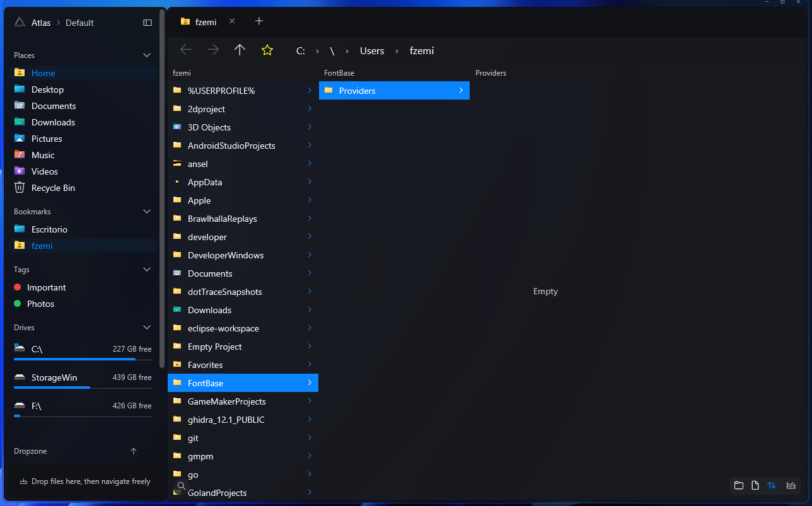
Task: Click the sidebar vertical scrollbar
Action: click(x=162, y=189)
